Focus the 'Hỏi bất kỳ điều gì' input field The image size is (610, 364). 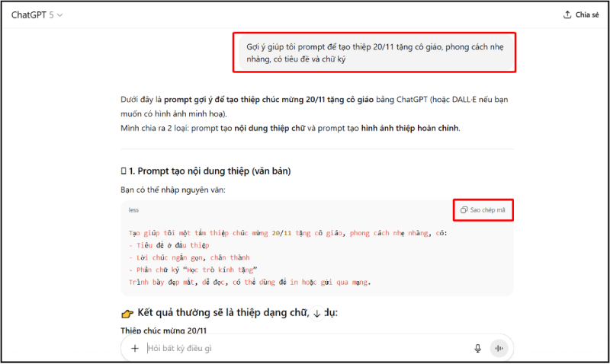pyautogui.click(x=306, y=349)
